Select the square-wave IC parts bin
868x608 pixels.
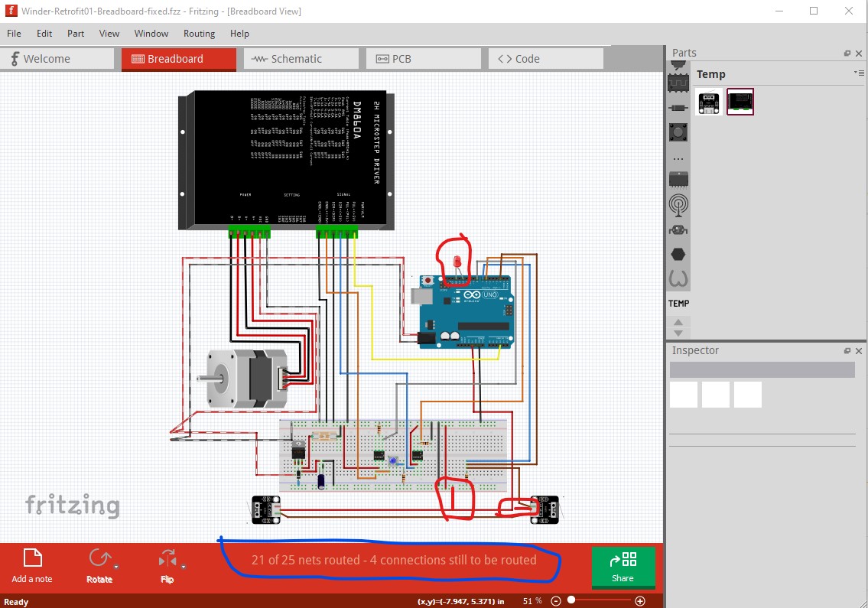(678, 83)
